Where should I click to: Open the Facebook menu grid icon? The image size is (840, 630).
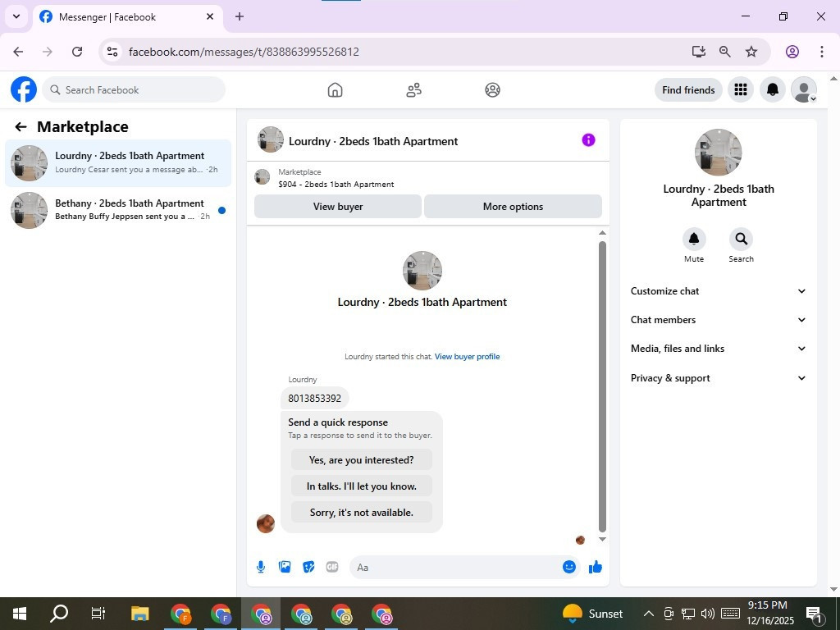click(x=741, y=89)
